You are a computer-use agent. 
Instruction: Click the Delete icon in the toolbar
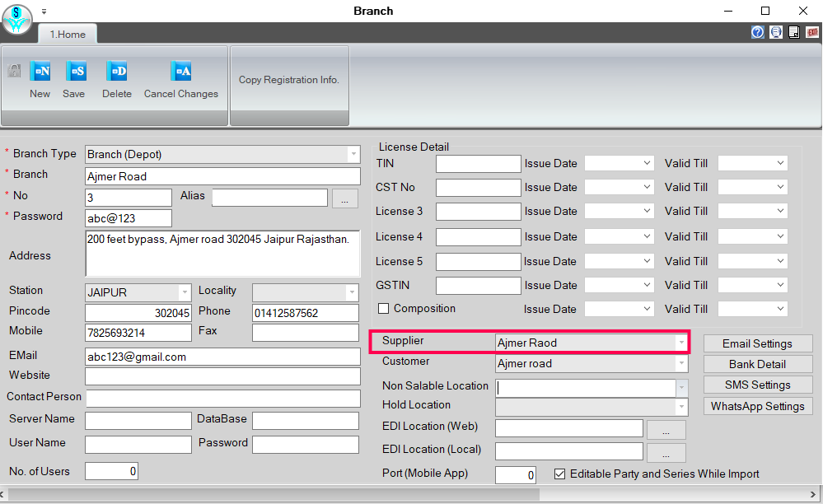[x=117, y=72]
